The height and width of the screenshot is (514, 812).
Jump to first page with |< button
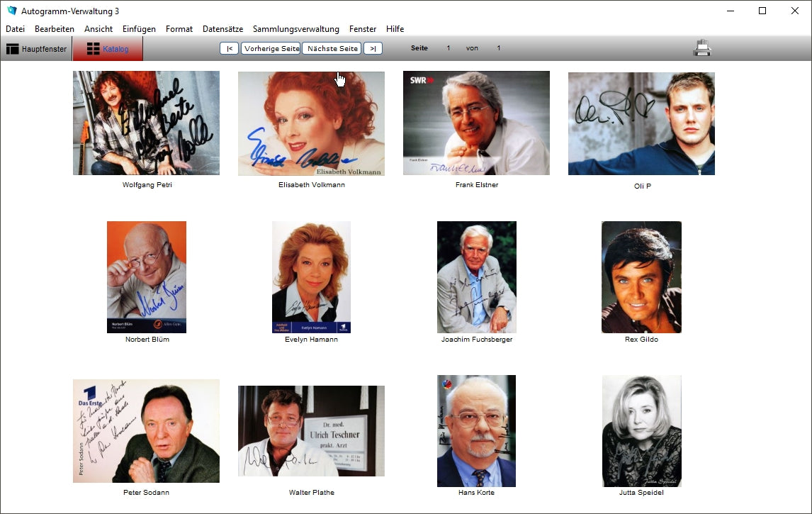229,48
